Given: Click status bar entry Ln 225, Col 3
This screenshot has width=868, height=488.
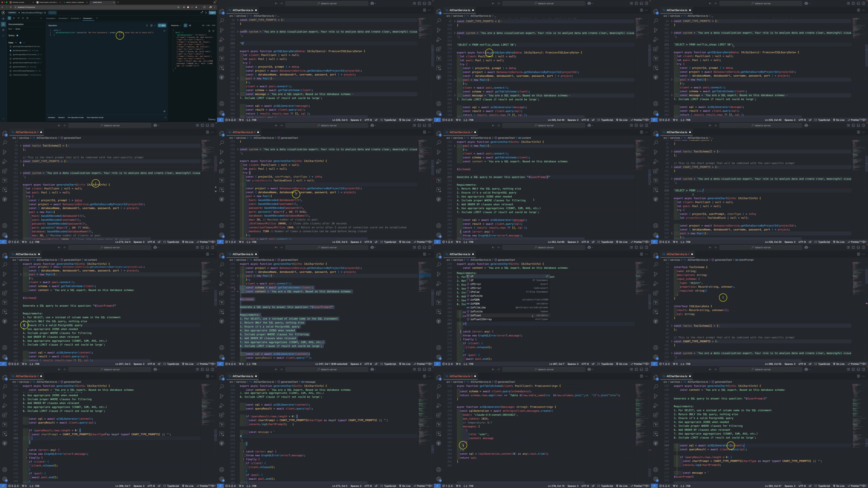Looking at the screenshot, I should point(339,120).
